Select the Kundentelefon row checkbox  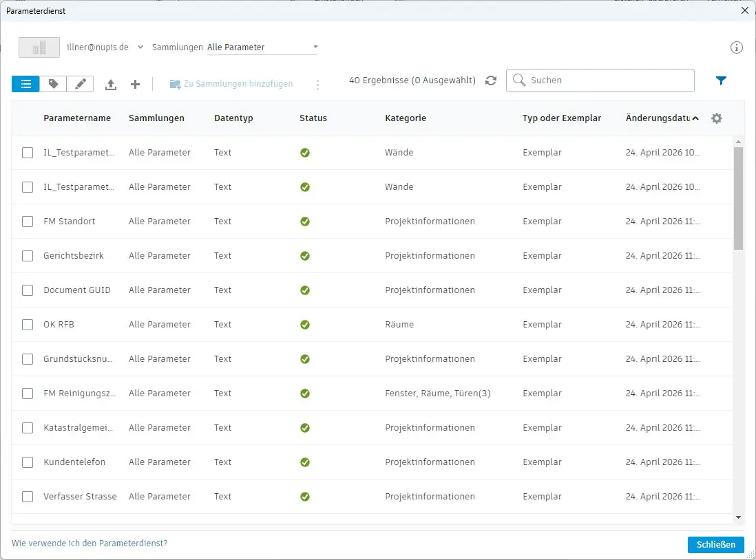tap(28, 462)
